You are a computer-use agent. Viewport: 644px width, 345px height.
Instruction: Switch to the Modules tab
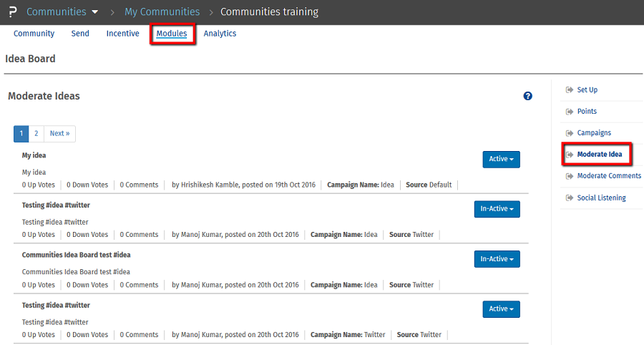point(172,34)
